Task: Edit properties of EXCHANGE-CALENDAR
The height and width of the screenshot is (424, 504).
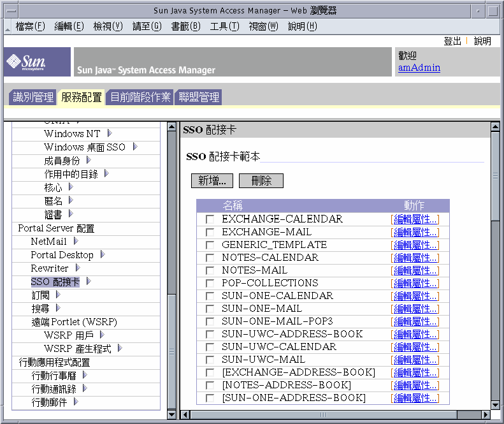Action: click(x=415, y=219)
